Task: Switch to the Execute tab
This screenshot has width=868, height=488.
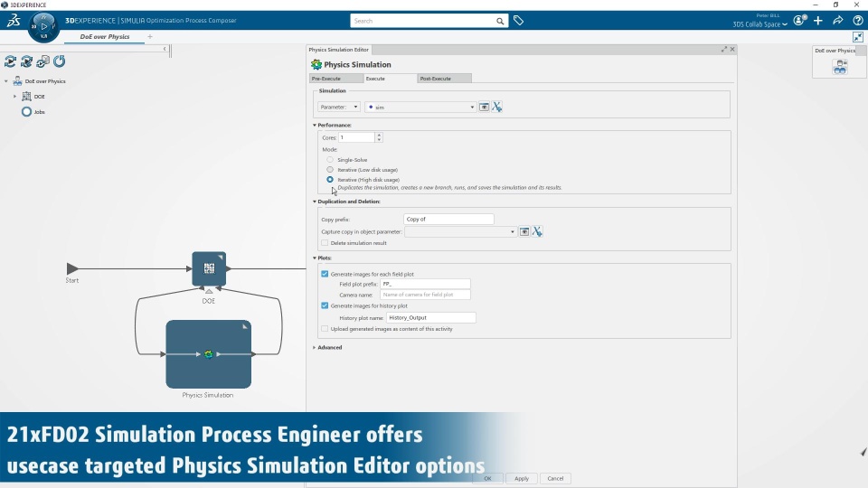Action: (x=390, y=79)
